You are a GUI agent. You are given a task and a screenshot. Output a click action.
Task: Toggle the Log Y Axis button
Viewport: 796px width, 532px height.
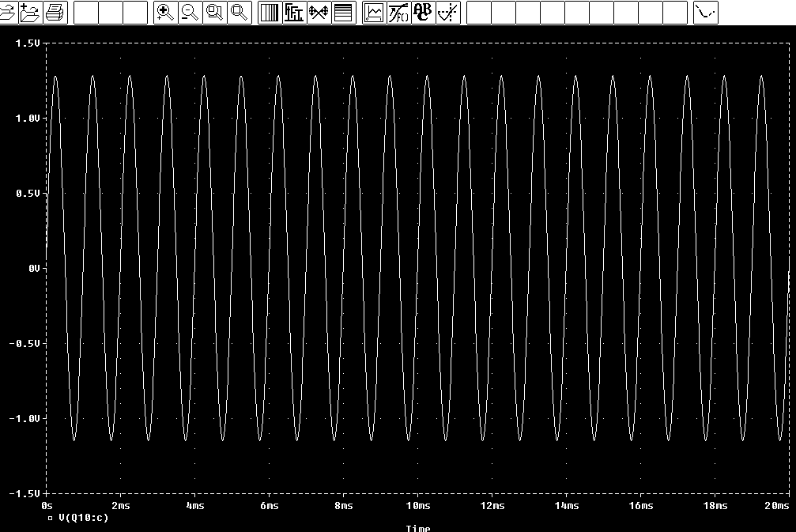click(x=343, y=13)
